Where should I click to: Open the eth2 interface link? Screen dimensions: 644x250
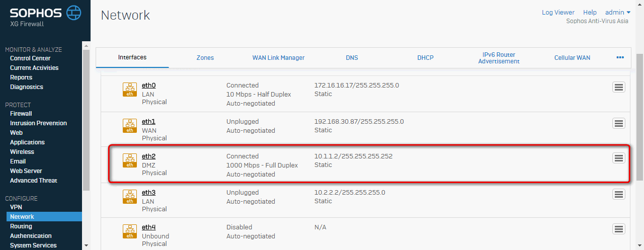[x=148, y=156]
